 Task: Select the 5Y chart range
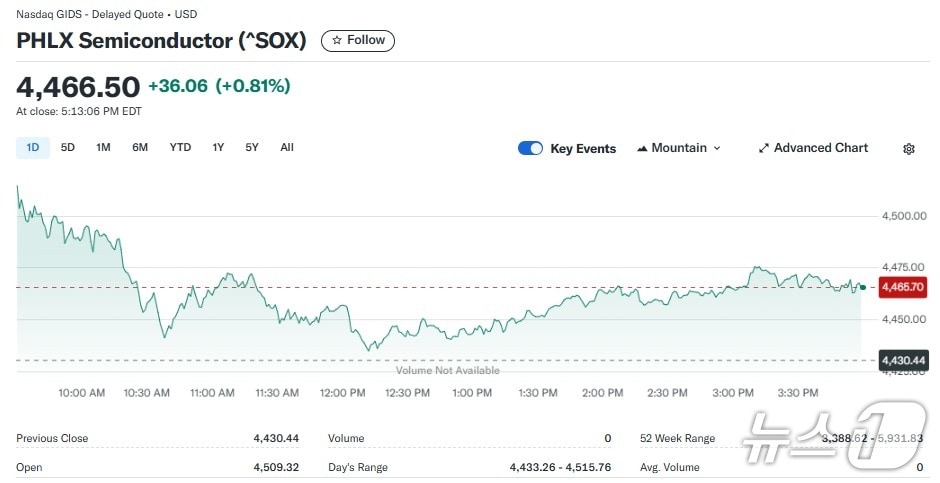(x=252, y=148)
